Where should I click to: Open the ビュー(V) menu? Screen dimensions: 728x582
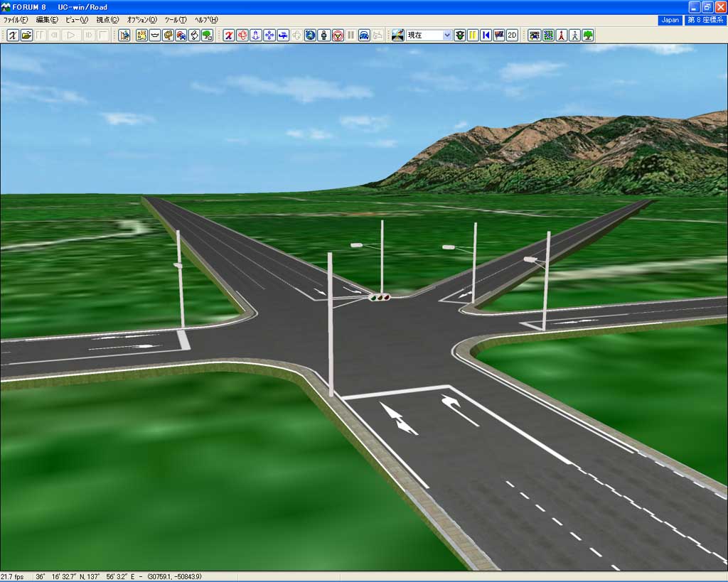pos(77,20)
